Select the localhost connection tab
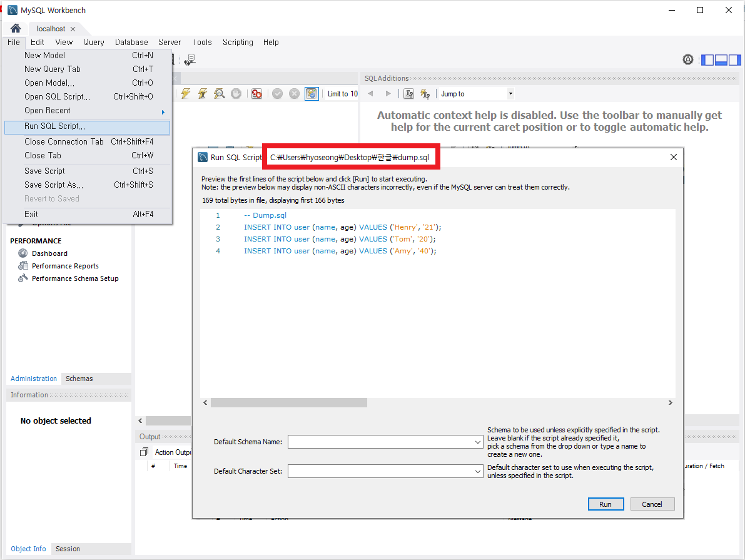Image resolution: width=745 pixels, height=560 pixels. [x=51, y=29]
